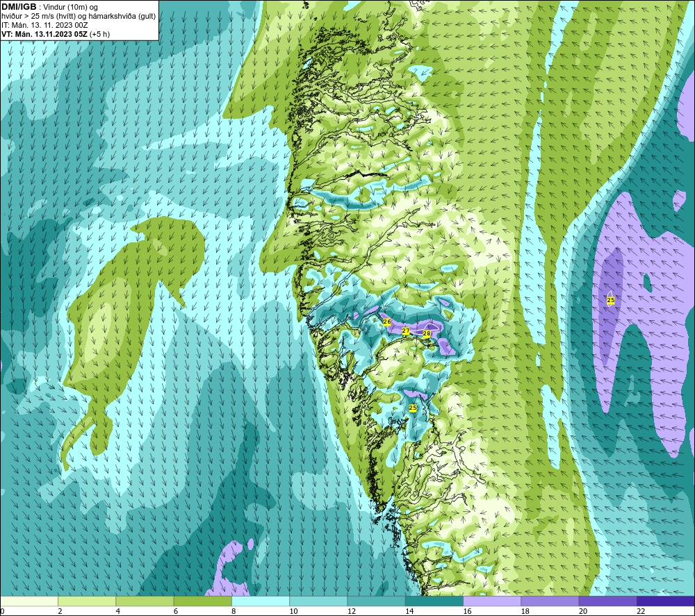The height and width of the screenshot is (616, 695).
Task: Click the pale cyan 8–10 m/s legend swatch
Action: pyautogui.click(x=261, y=601)
